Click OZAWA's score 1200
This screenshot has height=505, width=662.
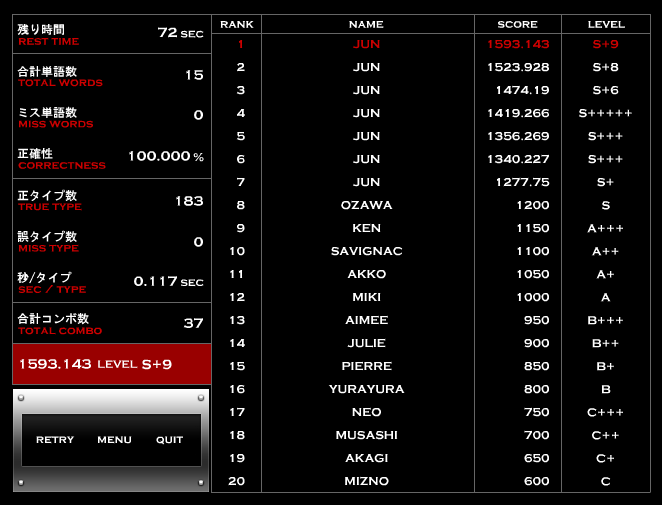pos(533,205)
